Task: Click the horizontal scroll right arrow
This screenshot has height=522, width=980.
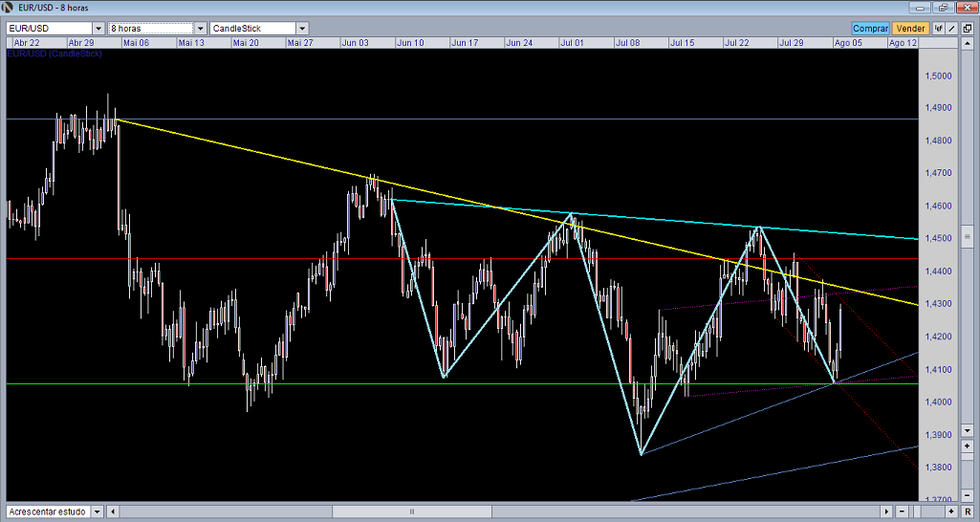Action: 886,511
